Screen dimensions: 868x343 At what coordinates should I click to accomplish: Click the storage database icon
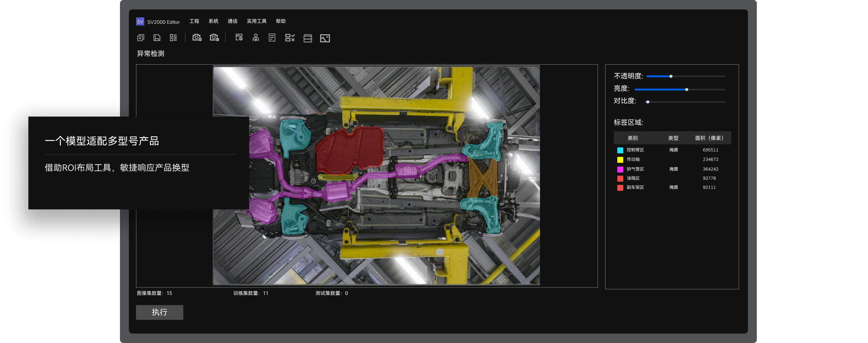308,38
